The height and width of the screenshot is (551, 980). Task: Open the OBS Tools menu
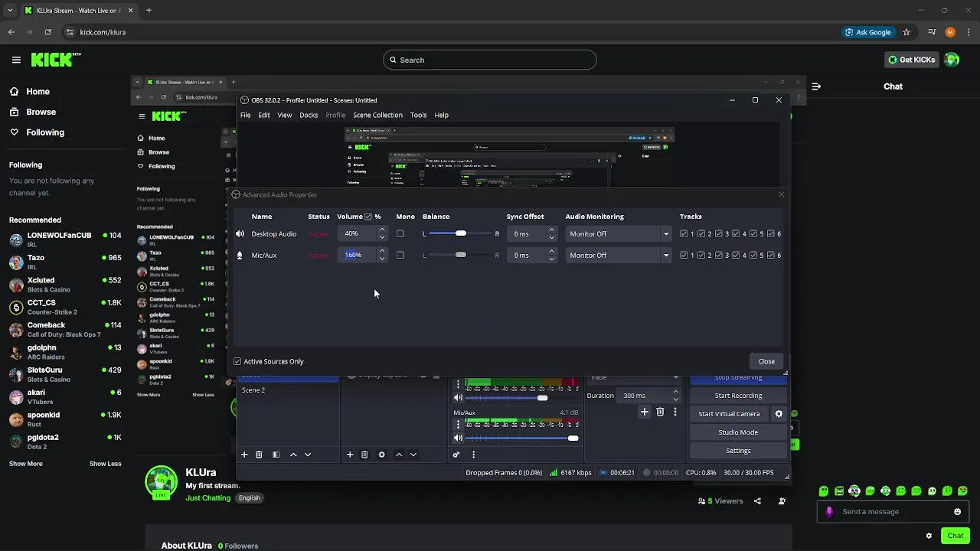tap(418, 115)
